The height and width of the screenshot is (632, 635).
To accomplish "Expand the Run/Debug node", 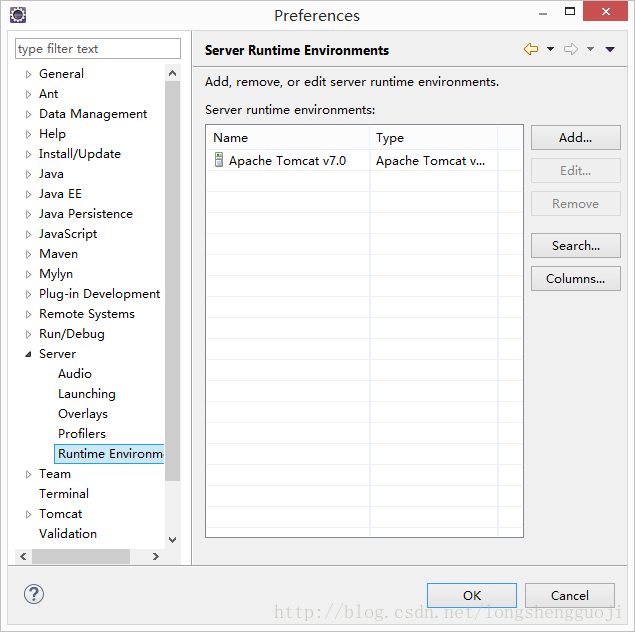I will [28, 334].
